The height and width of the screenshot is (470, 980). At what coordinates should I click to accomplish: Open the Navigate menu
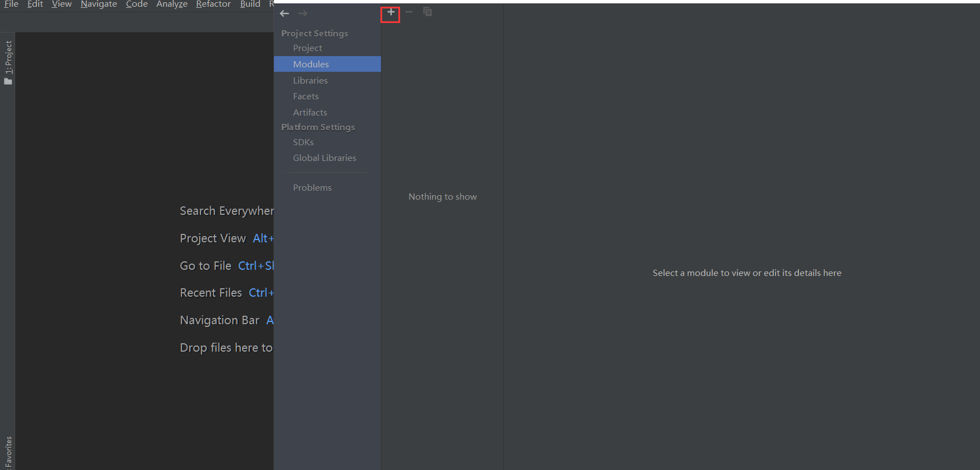click(x=99, y=4)
